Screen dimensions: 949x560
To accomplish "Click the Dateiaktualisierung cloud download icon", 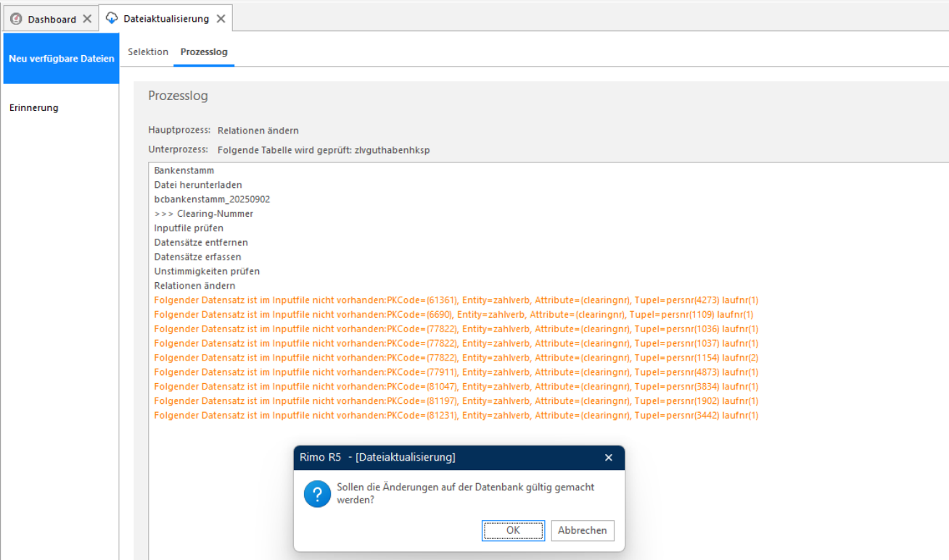I will pyautogui.click(x=112, y=18).
